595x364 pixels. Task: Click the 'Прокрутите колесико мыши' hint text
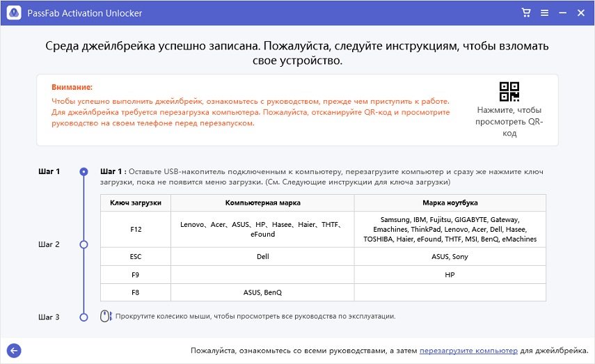pyautogui.click(x=255, y=316)
